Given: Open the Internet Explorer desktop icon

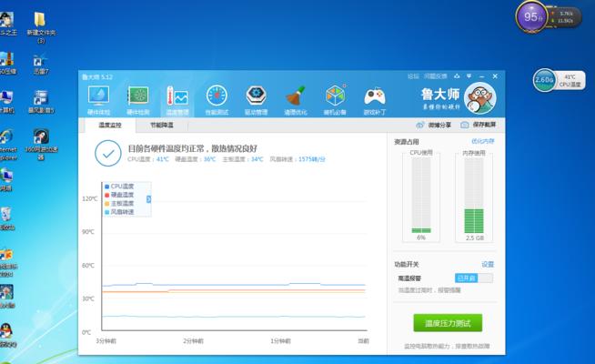Looking at the screenshot, I should 7,145.
